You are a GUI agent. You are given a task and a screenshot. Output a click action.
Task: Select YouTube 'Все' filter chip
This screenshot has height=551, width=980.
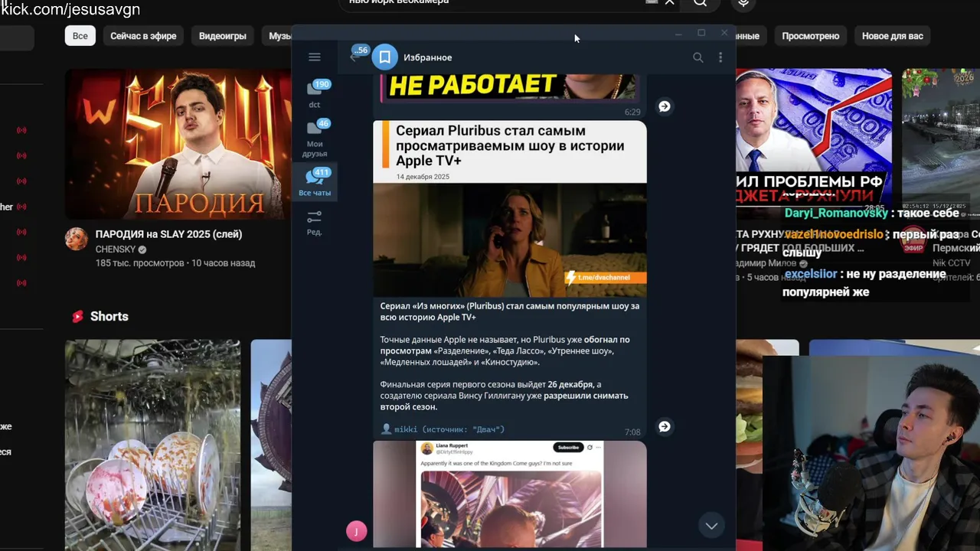[x=80, y=36]
